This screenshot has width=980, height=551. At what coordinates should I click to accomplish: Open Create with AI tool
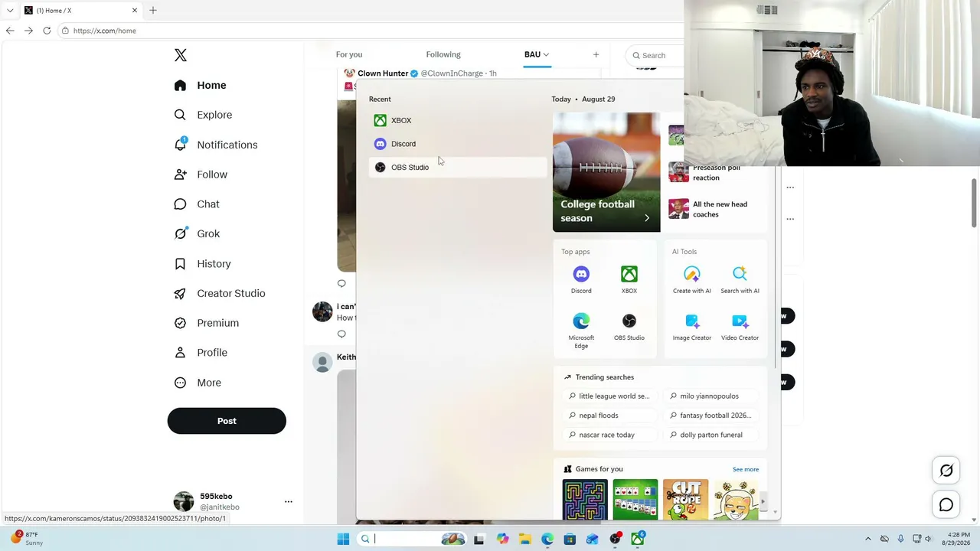692,279
